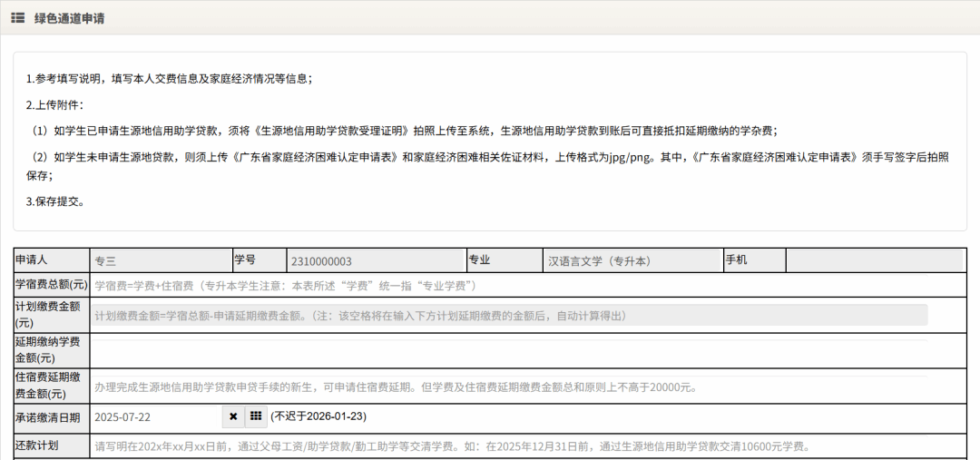Clear the 承诺缴清日期 date with X icon
Viewport: 980px width, 460px height.
(x=233, y=416)
